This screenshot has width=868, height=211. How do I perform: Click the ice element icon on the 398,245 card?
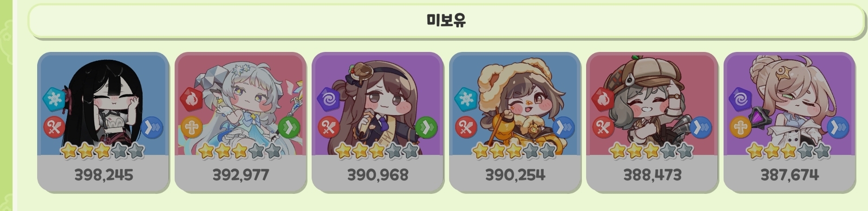click(x=54, y=98)
